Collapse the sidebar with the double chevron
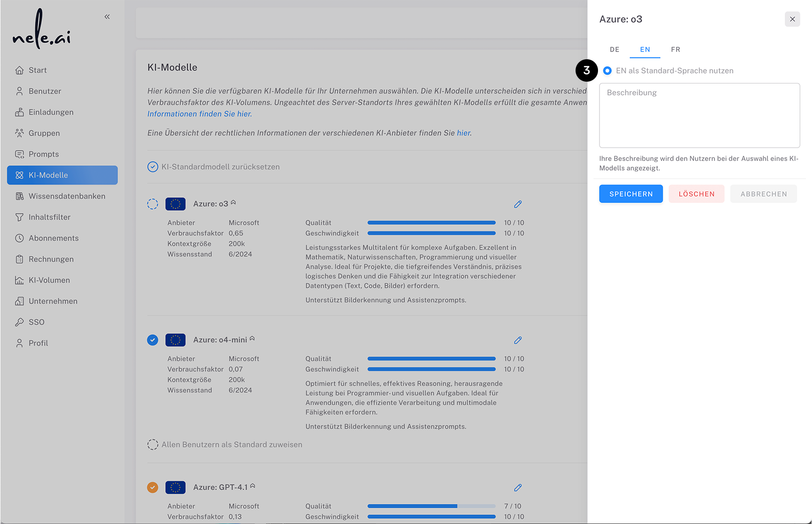812x524 pixels. pyautogui.click(x=107, y=16)
